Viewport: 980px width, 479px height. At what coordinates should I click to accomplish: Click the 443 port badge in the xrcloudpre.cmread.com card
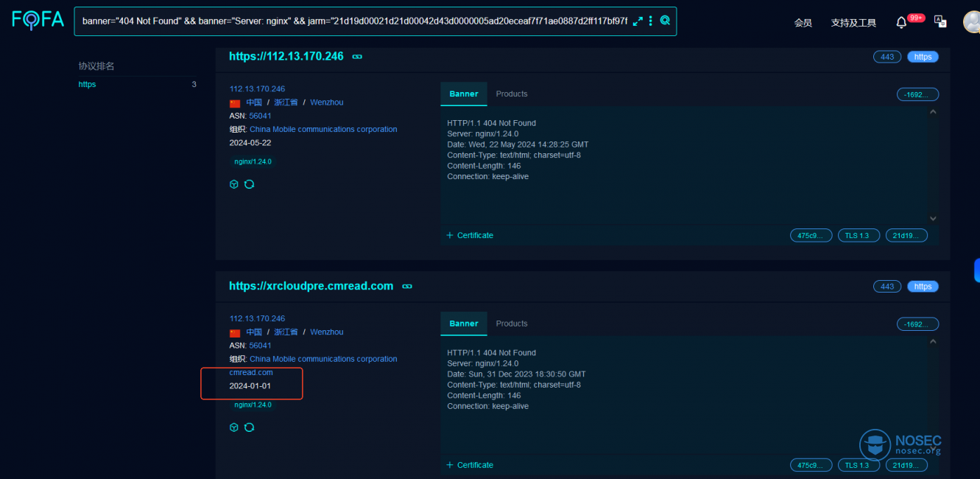[x=887, y=287]
